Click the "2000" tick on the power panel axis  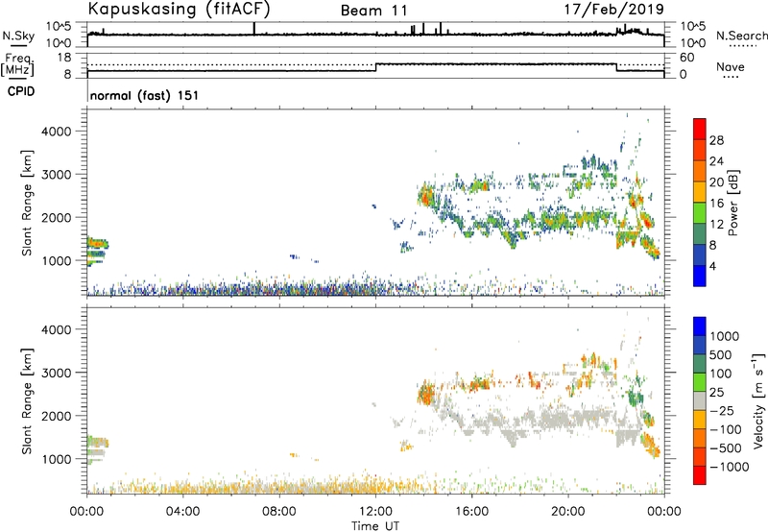(x=57, y=217)
